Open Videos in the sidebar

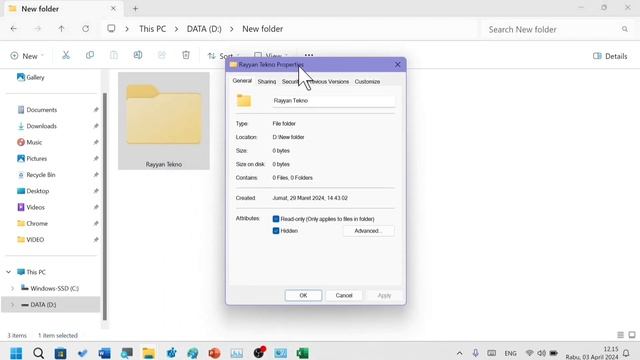coord(31,207)
